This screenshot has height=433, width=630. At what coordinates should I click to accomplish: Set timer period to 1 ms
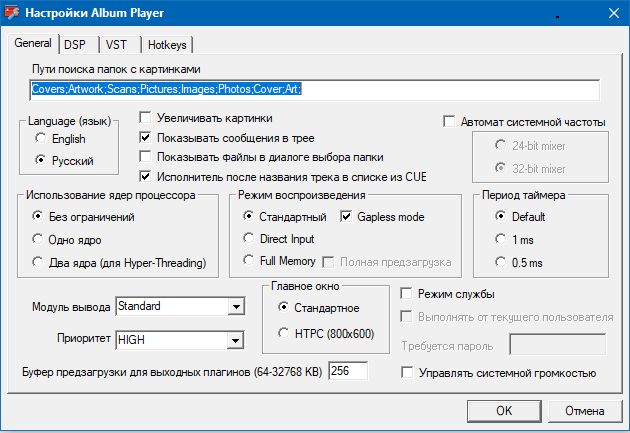point(500,239)
